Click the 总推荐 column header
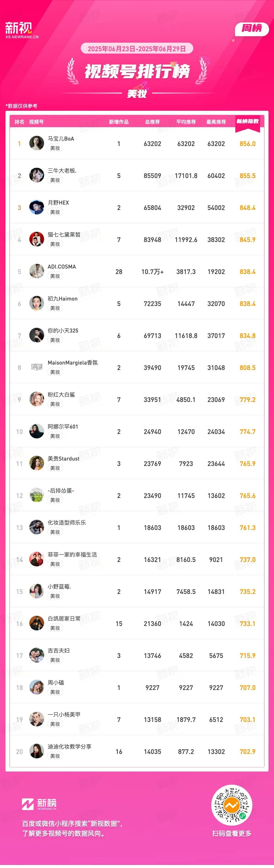This screenshot has width=274, height=868. click(x=153, y=122)
